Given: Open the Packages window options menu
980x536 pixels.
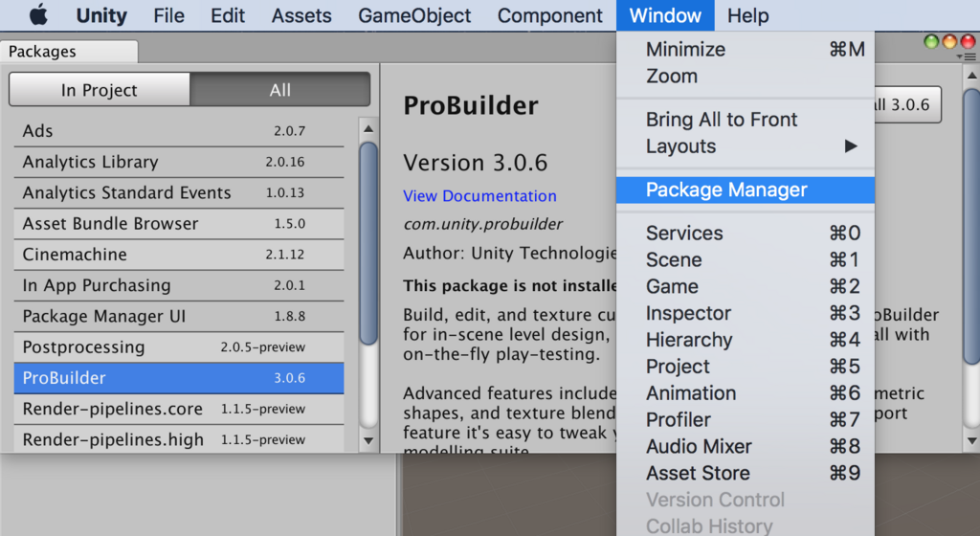Looking at the screenshot, I should [x=967, y=56].
